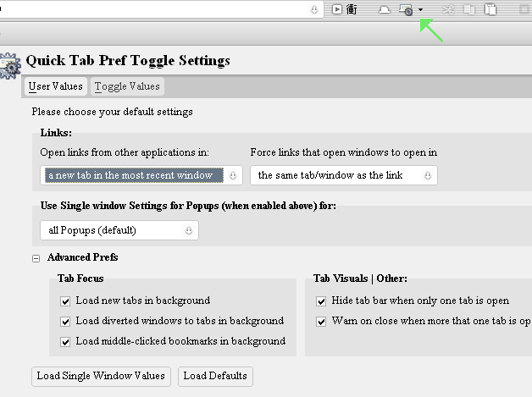
Task: Toggle 'Hide tab bar when only one tab is open'
Action: coord(321,301)
